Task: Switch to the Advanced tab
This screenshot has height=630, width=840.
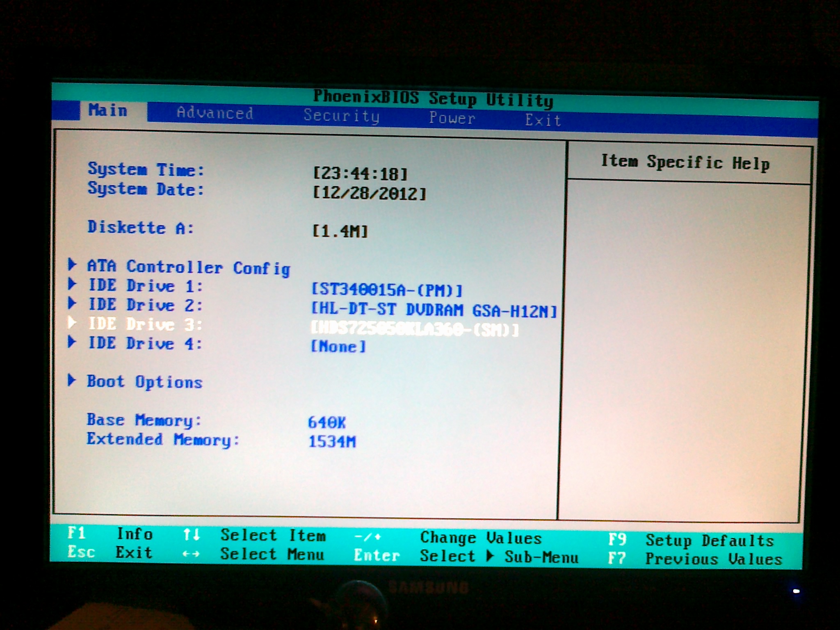Action: [x=215, y=113]
